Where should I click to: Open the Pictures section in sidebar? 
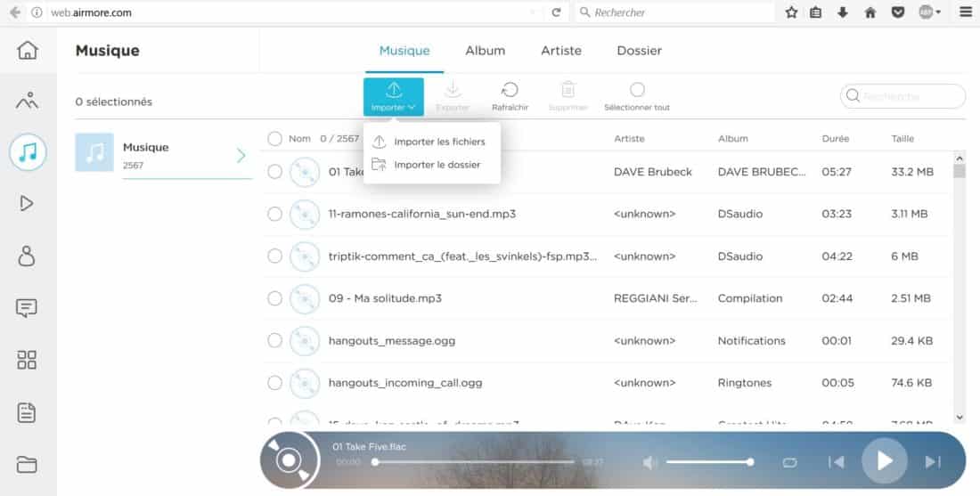coord(27,101)
